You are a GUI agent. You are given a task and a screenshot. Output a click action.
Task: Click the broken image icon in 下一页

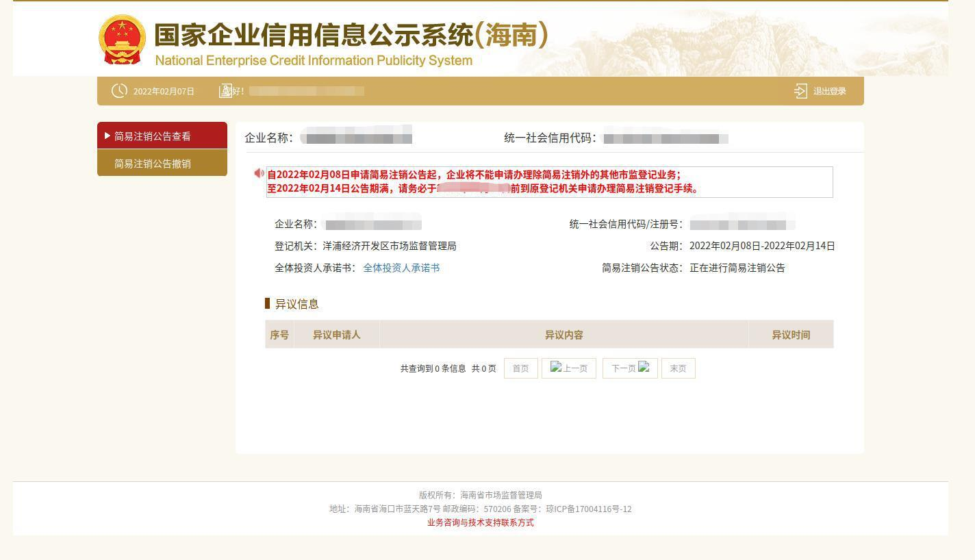point(644,367)
